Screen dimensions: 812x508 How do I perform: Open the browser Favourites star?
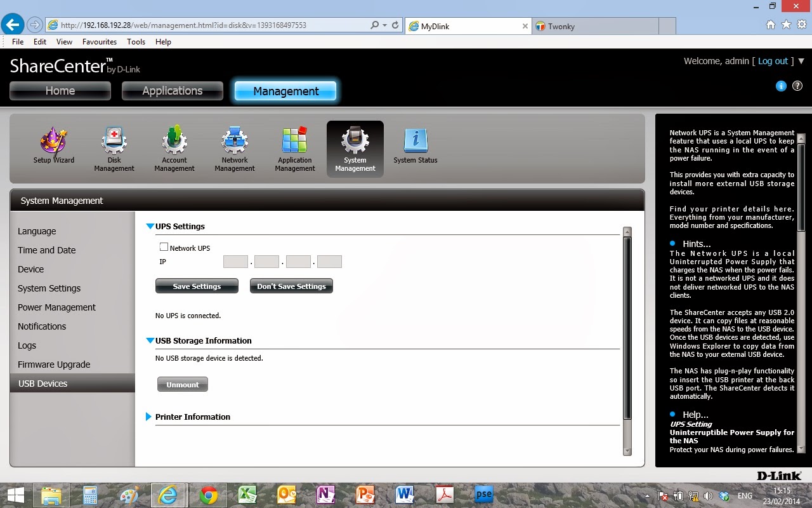point(786,25)
